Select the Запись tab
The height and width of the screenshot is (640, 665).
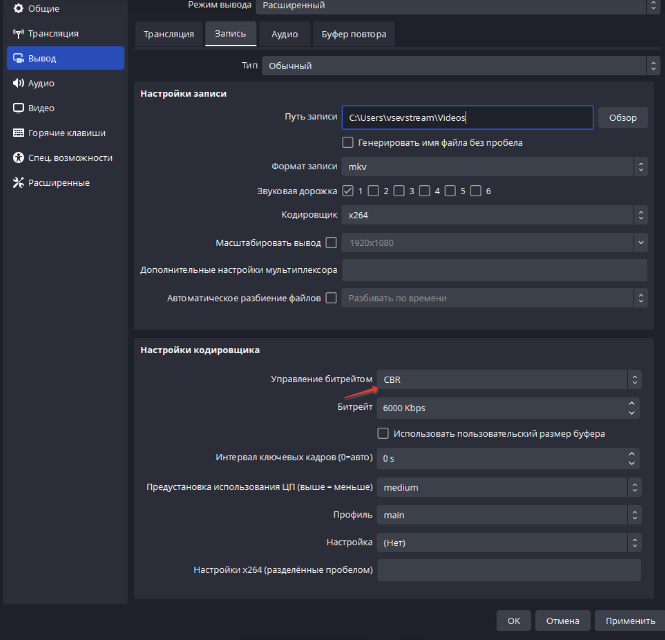230,34
